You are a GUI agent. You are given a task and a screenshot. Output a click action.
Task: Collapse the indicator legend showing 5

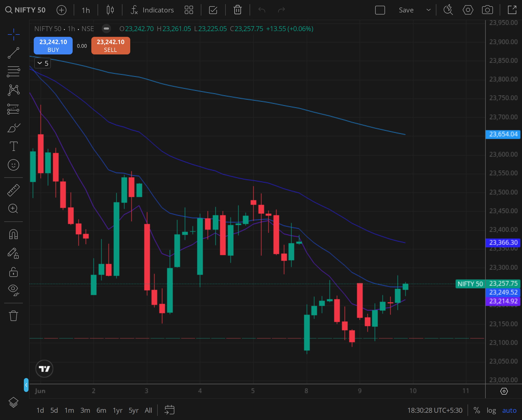43,63
